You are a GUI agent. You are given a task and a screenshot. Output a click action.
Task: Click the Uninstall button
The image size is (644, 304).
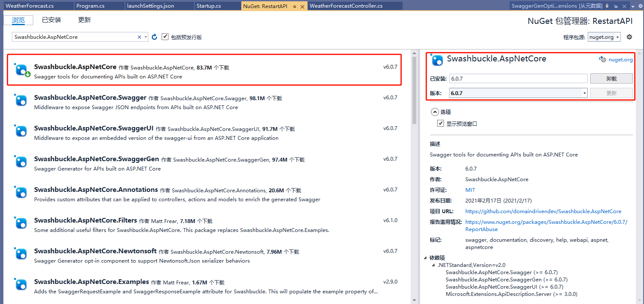pyautogui.click(x=612, y=78)
